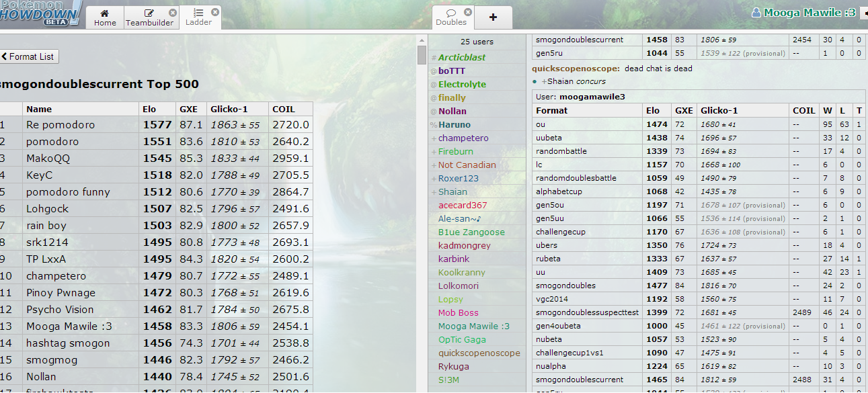The height and width of the screenshot is (393, 868).
Task: Click the 25 users header
Action: coord(477,42)
